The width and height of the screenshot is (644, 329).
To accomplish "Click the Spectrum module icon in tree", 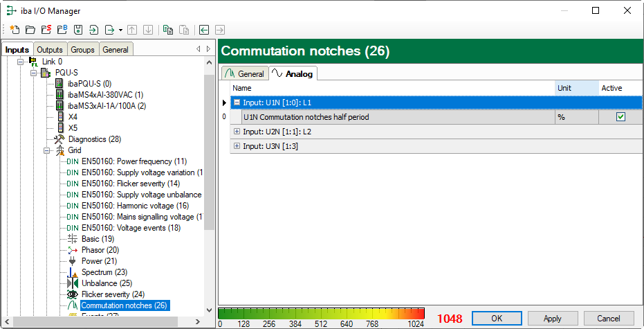I will pos(73,272).
